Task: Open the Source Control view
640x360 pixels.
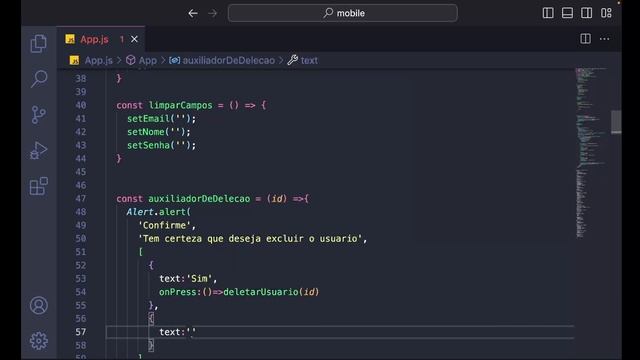Action: coord(39,115)
